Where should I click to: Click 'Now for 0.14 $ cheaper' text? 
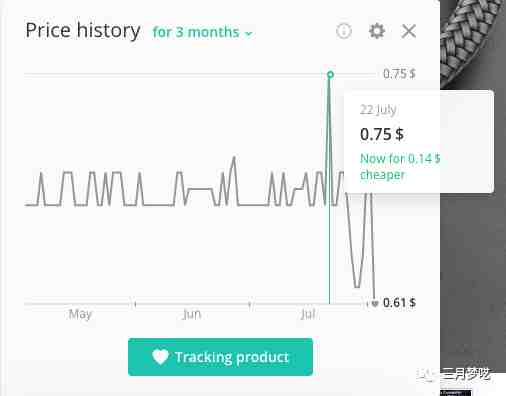click(400, 166)
